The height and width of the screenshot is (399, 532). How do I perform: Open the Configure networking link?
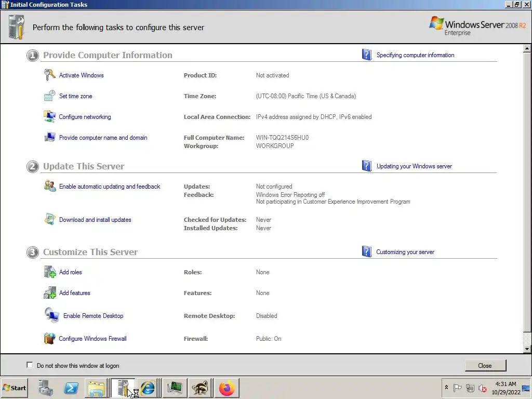(x=85, y=117)
